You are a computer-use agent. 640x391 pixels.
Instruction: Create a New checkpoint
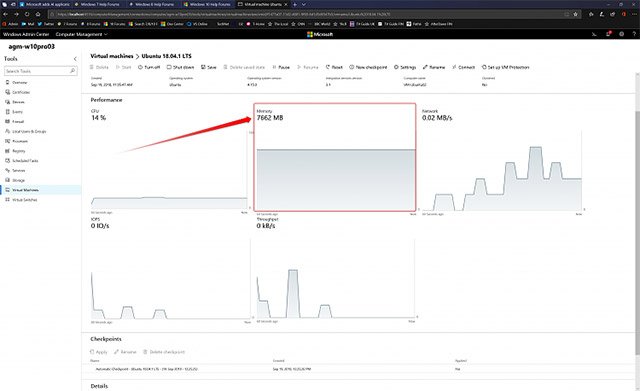tap(368, 67)
